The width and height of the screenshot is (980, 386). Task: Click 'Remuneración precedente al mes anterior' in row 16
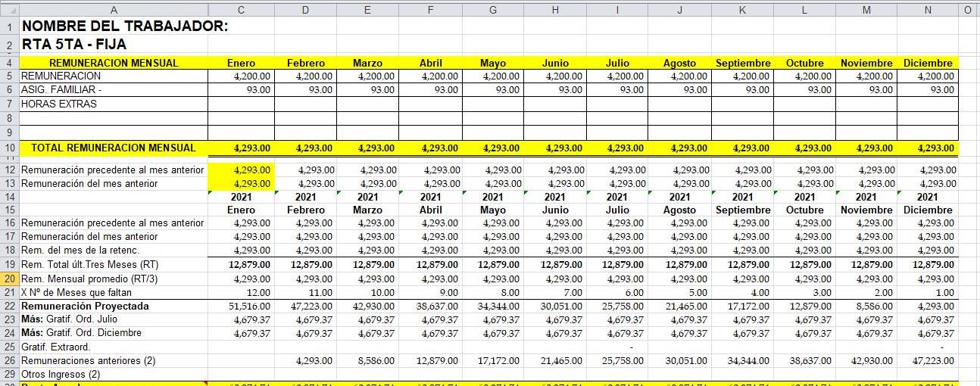coord(112,223)
